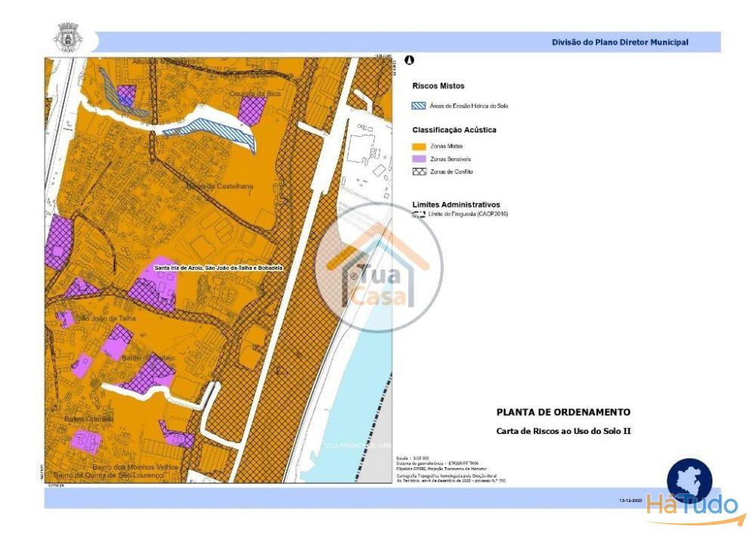Click the Limite de Freguesia (CAOP2016) label
756x536 pixels.
click(468, 214)
